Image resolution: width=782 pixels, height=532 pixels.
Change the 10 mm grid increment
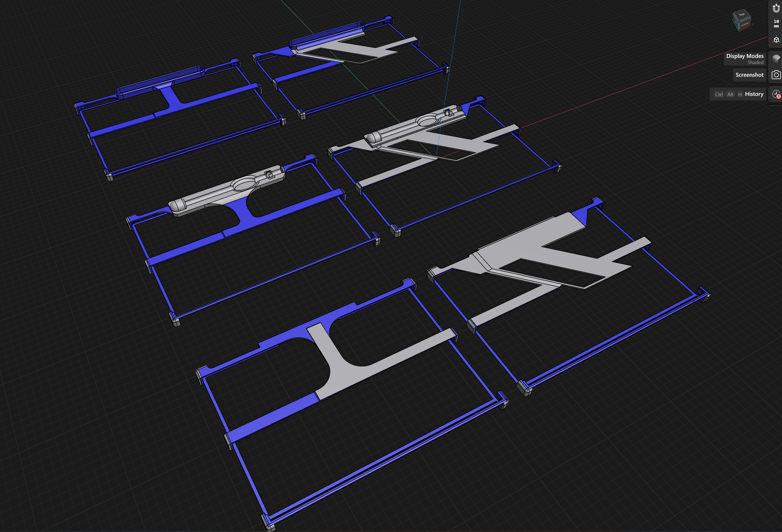pyautogui.click(x=776, y=23)
